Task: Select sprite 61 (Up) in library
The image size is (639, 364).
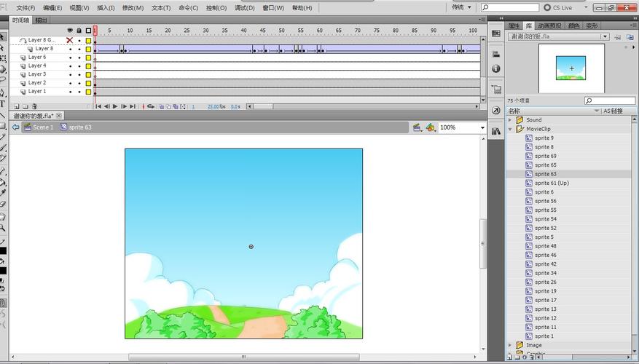Action: coord(552,183)
